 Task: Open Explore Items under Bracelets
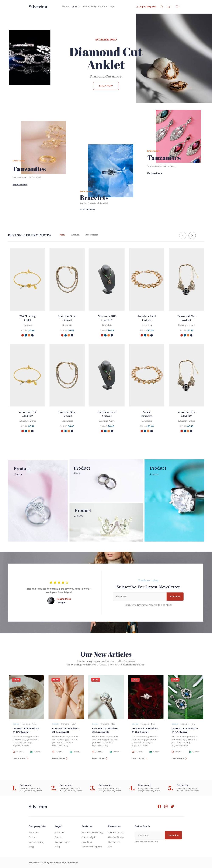point(87,209)
